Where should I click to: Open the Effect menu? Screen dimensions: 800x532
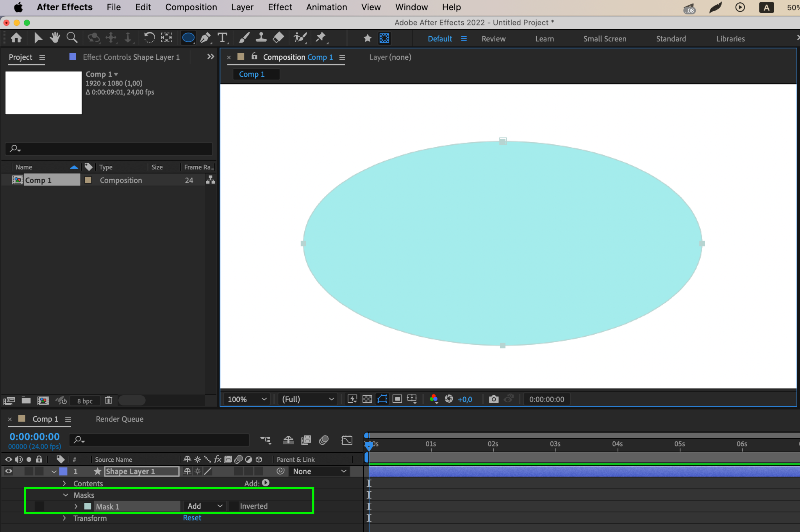click(280, 7)
